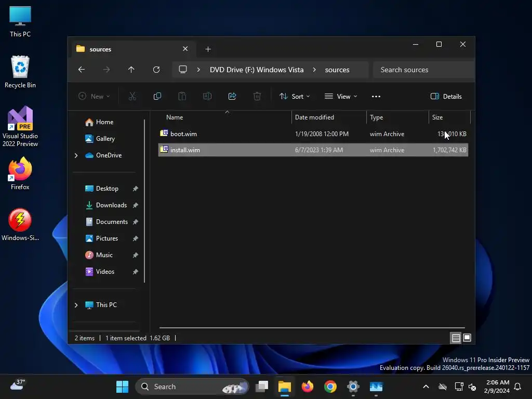Select the sources tab

[132, 49]
